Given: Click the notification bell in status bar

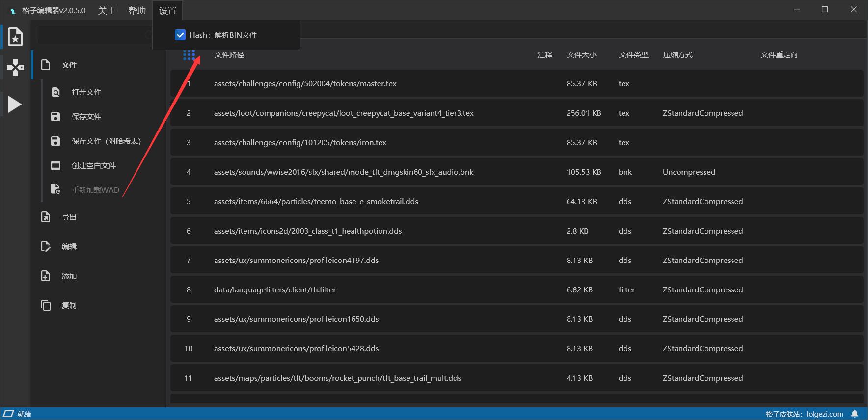Looking at the screenshot, I should pos(855,414).
